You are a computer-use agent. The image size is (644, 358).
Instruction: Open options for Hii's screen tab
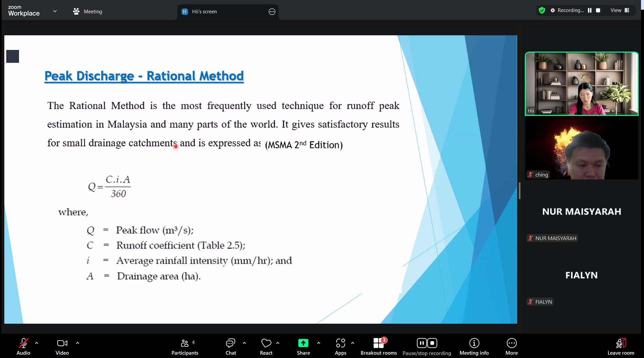pos(272,12)
